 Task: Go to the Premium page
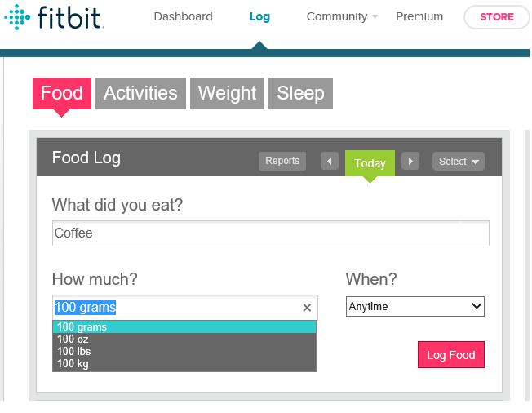point(419,16)
